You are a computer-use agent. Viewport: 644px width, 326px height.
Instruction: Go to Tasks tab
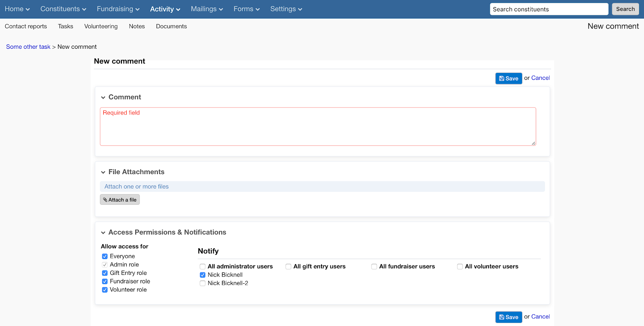66,26
